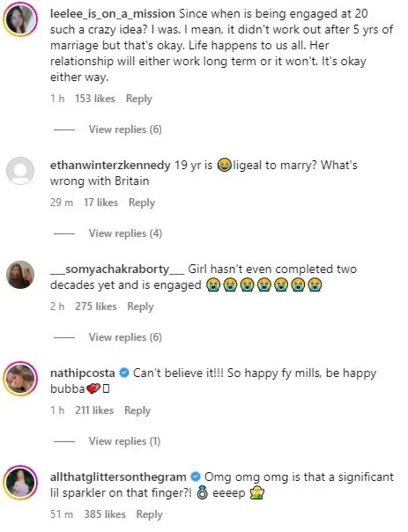Click nathipcosta's profile picture

click(19, 378)
